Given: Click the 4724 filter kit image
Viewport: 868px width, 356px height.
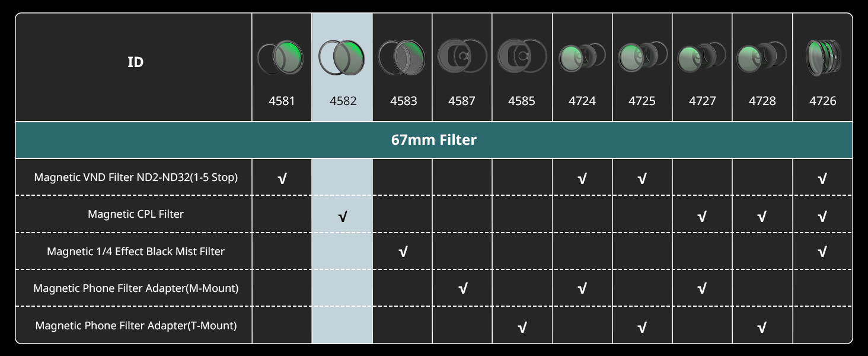Looking at the screenshot, I should coord(582,58).
